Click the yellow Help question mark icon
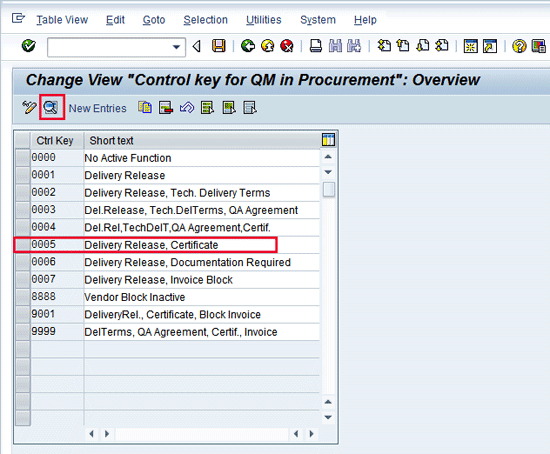The image size is (550, 454). click(x=519, y=46)
